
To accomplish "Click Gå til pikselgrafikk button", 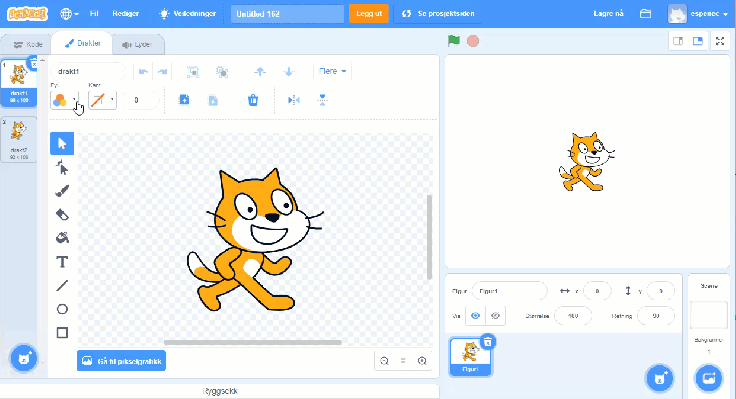I will click(x=121, y=361).
